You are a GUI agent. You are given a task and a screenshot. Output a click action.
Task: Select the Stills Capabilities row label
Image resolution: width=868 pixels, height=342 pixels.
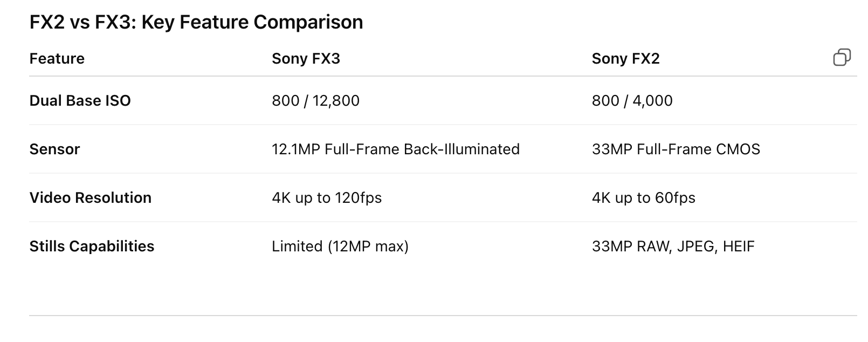[92, 247]
